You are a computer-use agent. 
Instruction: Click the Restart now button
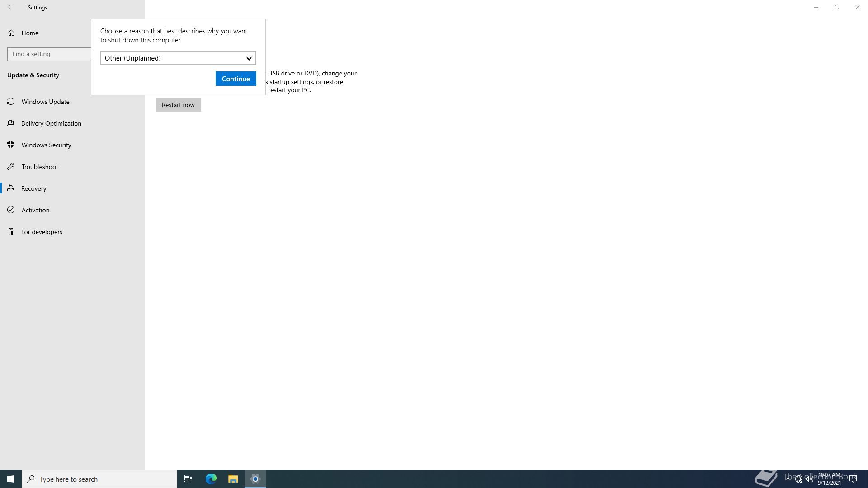[x=178, y=105]
